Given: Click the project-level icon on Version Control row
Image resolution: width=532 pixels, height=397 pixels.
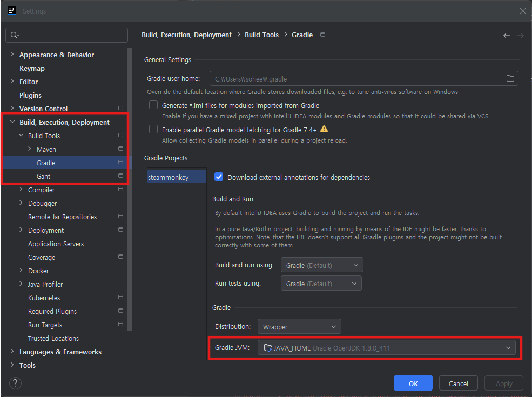Looking at the screenshot, I should (120, 108).
